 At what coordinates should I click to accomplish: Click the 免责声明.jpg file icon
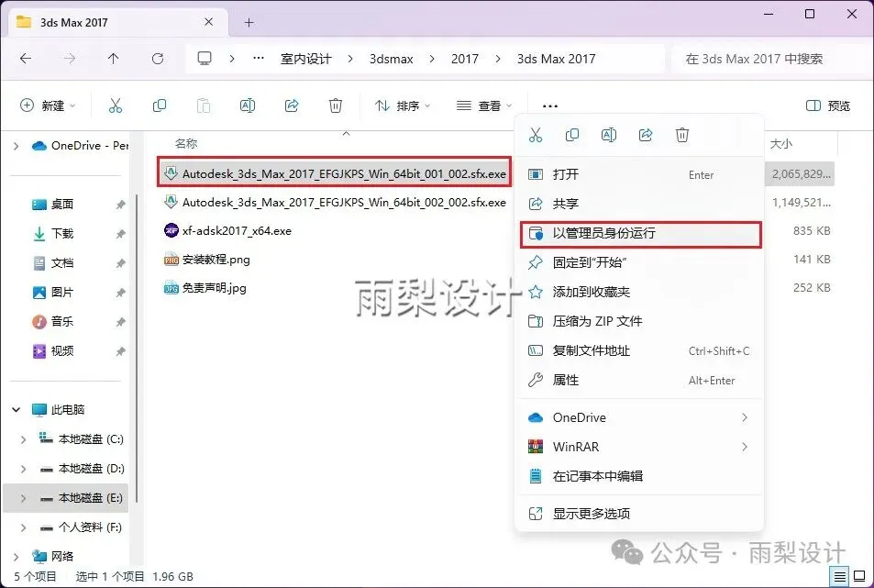click(171, 288)
